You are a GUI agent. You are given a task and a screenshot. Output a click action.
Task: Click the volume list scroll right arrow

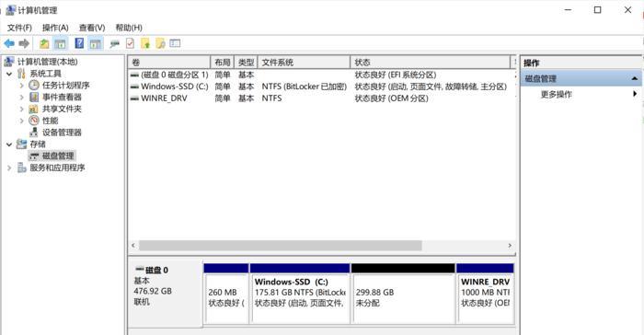coord(510,246)
